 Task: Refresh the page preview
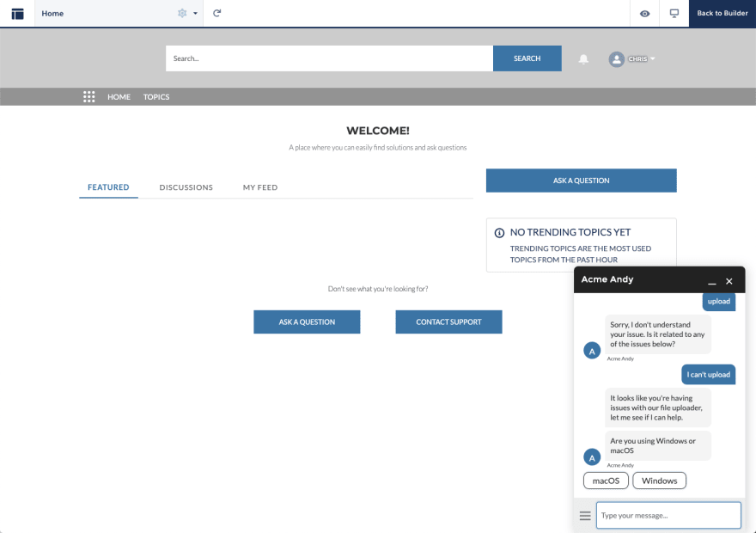coord(217,13)
